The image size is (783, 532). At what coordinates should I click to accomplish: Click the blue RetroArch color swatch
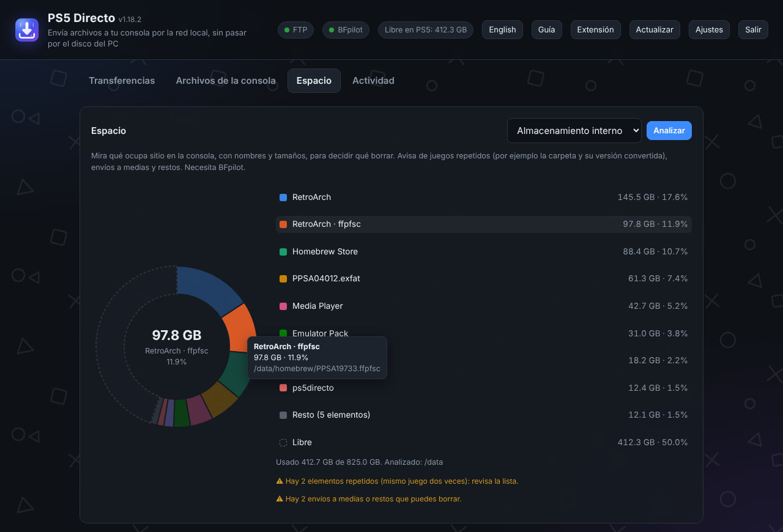pyautogui.click(x=283, y=197)
